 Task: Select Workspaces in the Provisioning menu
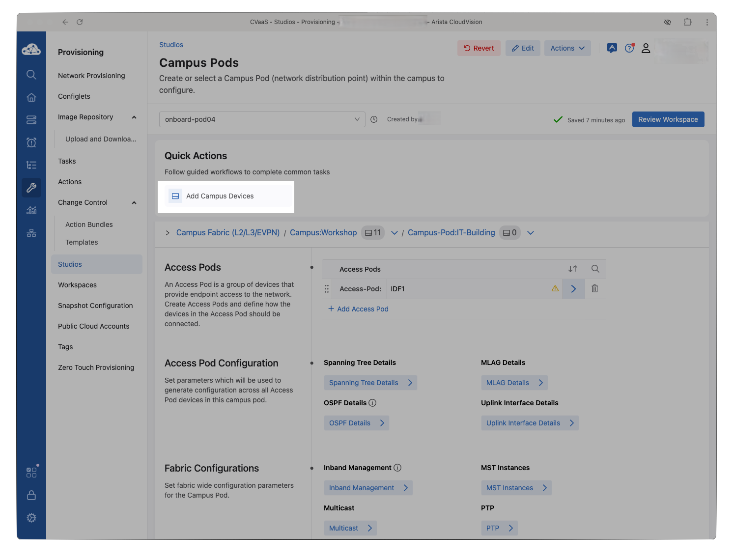click(77, 285)
